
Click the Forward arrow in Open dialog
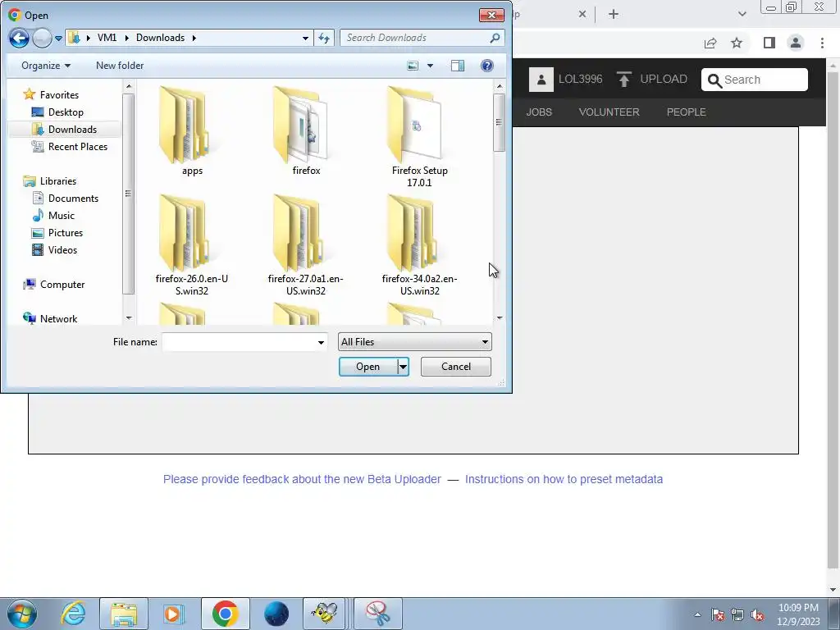coord(42,38)
